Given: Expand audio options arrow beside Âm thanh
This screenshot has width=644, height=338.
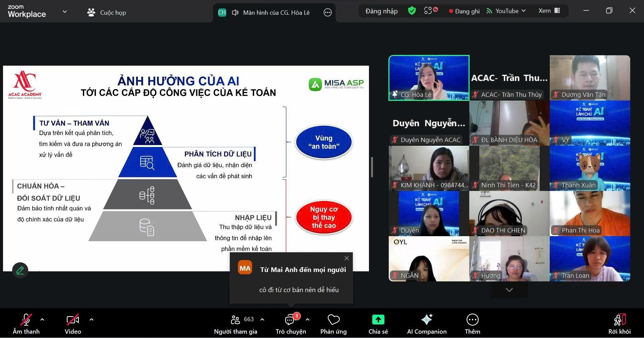Looking at the screenshot, I should click(42, 320).
